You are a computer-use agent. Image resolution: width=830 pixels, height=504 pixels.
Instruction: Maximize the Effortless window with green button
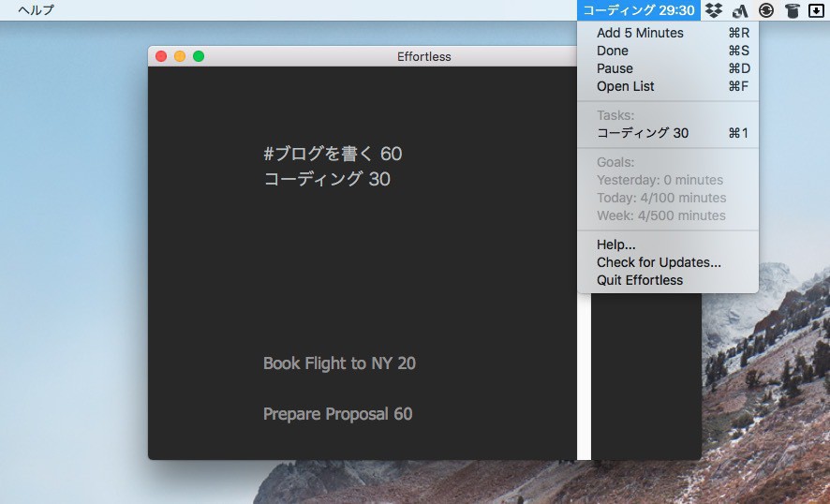point(199,56)
